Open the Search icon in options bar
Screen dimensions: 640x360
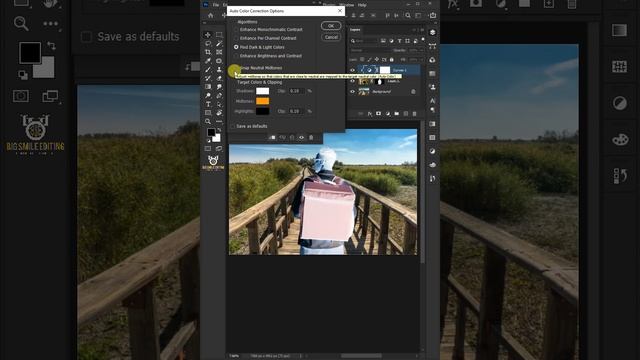tap(408, 16)
